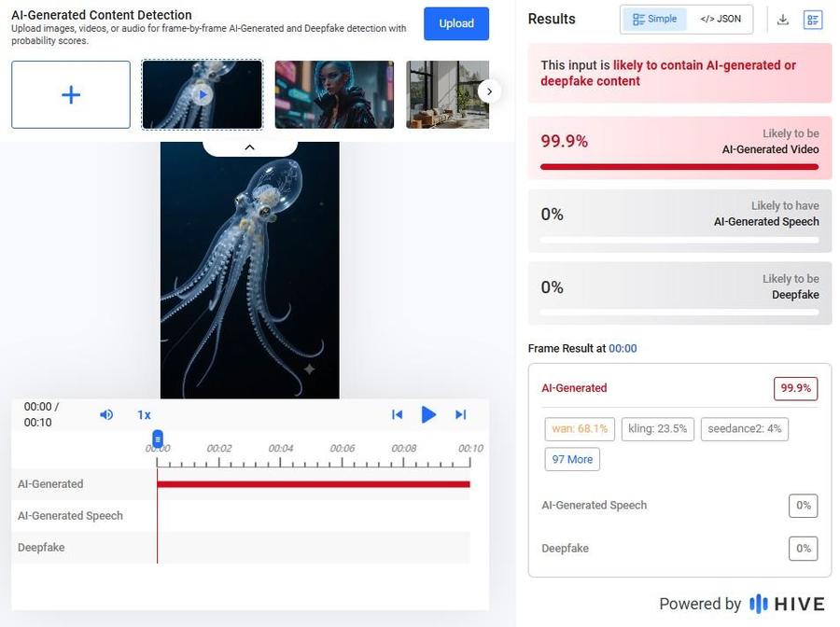Screen dimensions: 840x627
Task: Click the download results icon
Action: click(783, 20)
